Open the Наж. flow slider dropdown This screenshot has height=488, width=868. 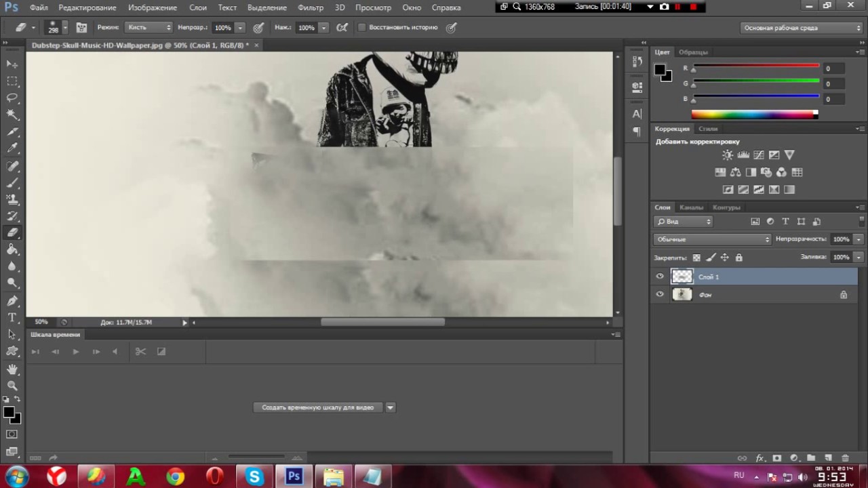point(323,28)
